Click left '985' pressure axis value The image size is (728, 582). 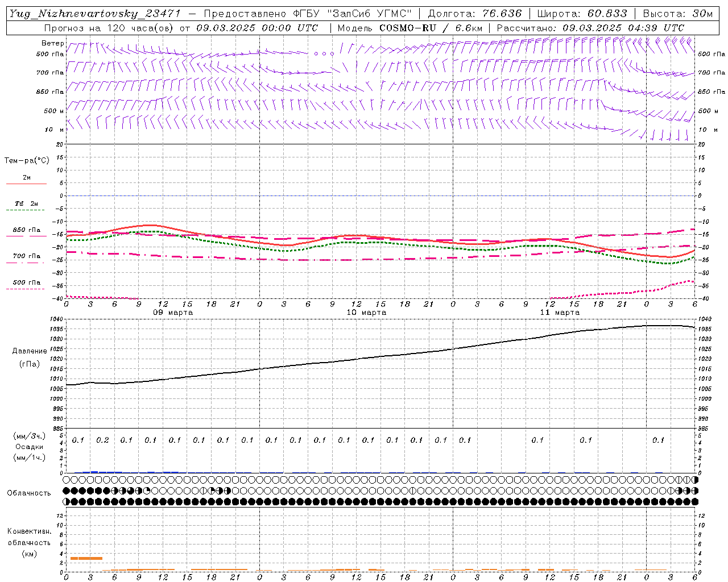pyautogui.click(x=59, y=429)
